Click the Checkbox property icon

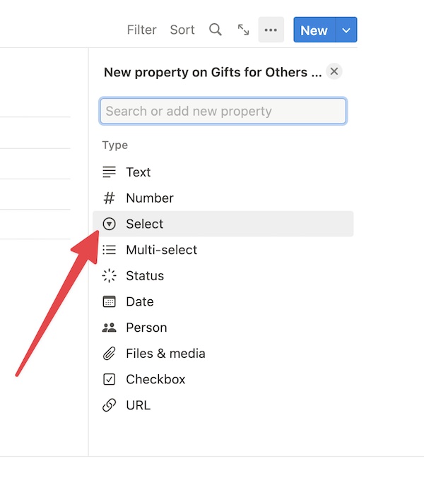(x=109, y=379)
